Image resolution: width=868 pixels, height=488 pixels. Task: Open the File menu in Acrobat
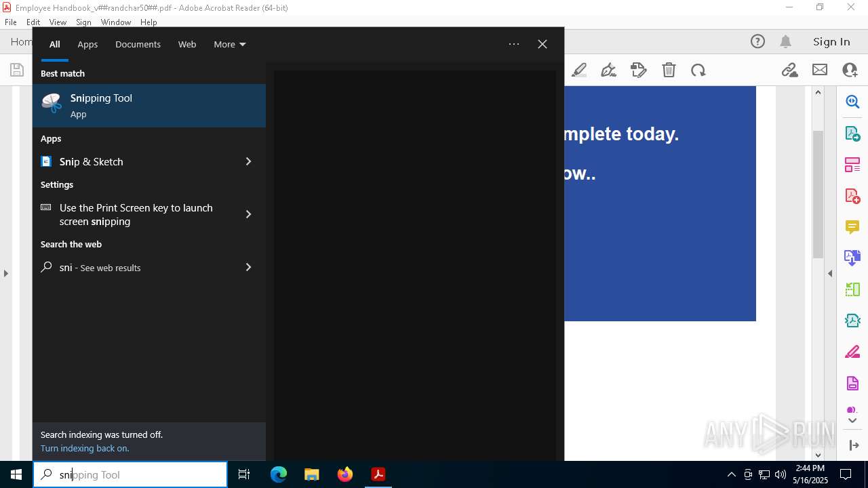pyautogui.click(x=11, y=22)
